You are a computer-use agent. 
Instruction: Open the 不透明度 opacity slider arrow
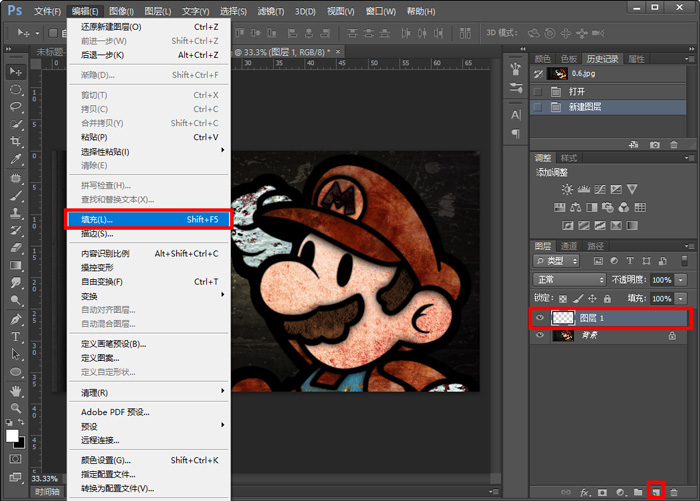(680, 280)
